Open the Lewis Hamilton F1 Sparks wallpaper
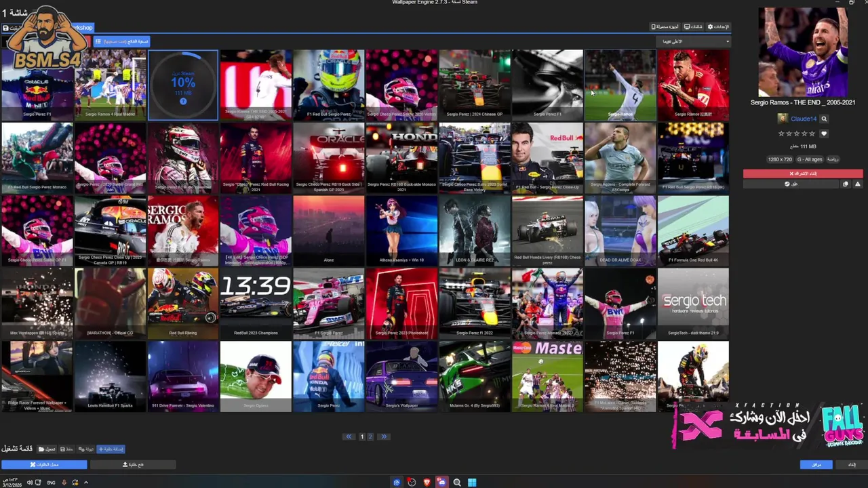Screen dimensions: 868x488 (110, 376)
